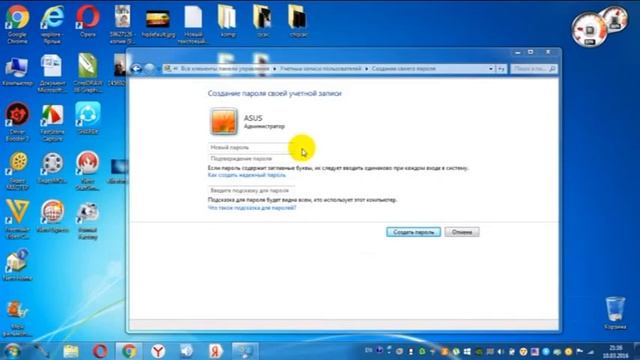The image size is (640, 360).
Task: Select the new text document on desktop
Action: click(193, 24)
